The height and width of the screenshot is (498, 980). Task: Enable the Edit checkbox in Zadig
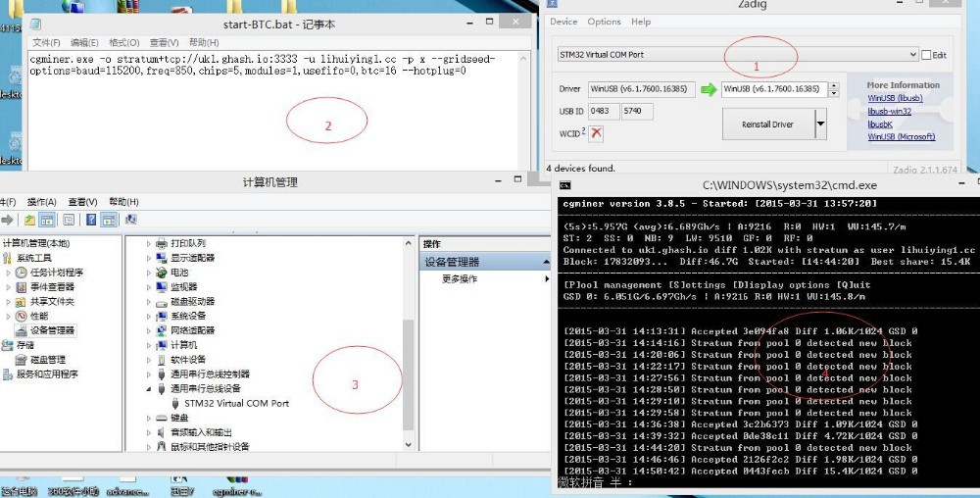[x=926, y=55]
